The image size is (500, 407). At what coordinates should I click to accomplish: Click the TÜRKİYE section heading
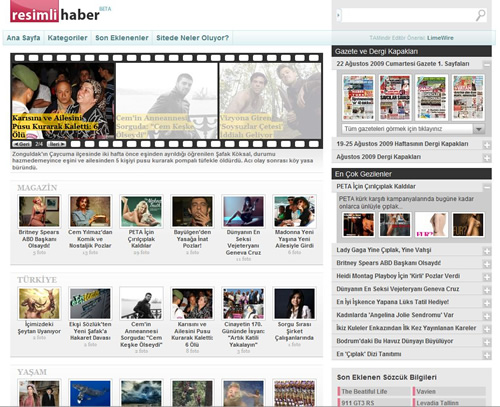[x=37, y=280]
